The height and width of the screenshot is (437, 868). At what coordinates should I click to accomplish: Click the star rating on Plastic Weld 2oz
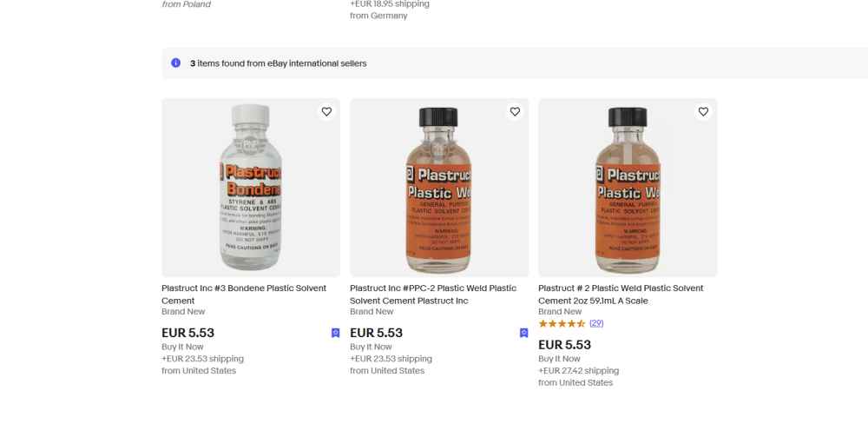click(x=562, y=323)
